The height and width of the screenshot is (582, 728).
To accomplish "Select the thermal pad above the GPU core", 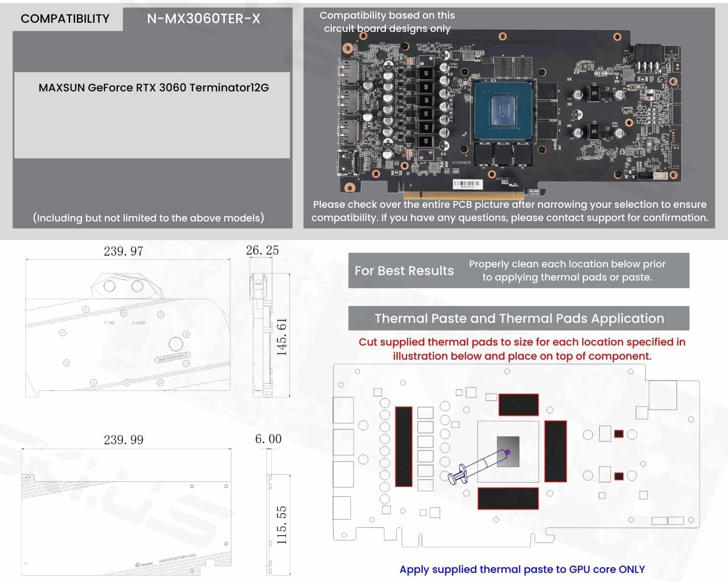I will (518, 405).
